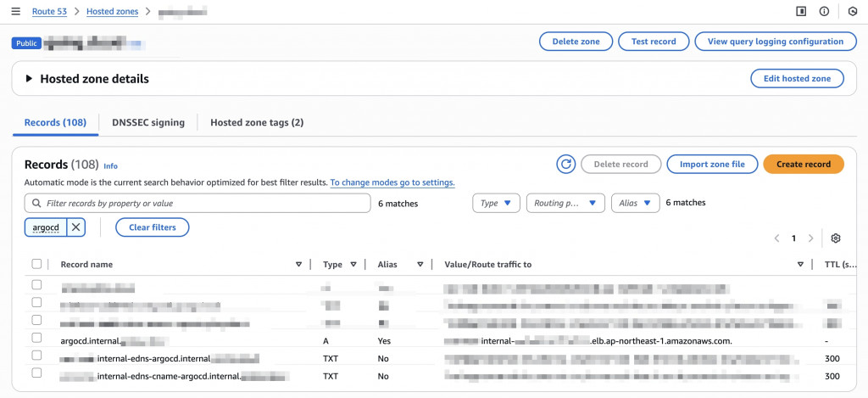Open the info circle icon in header
Viewport: 868px width, 398px height.
(x=824, y=11)
